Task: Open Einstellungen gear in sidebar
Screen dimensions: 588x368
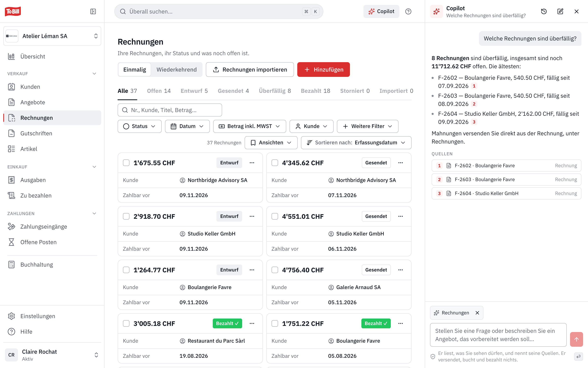Action: click(x=52, y=316)
